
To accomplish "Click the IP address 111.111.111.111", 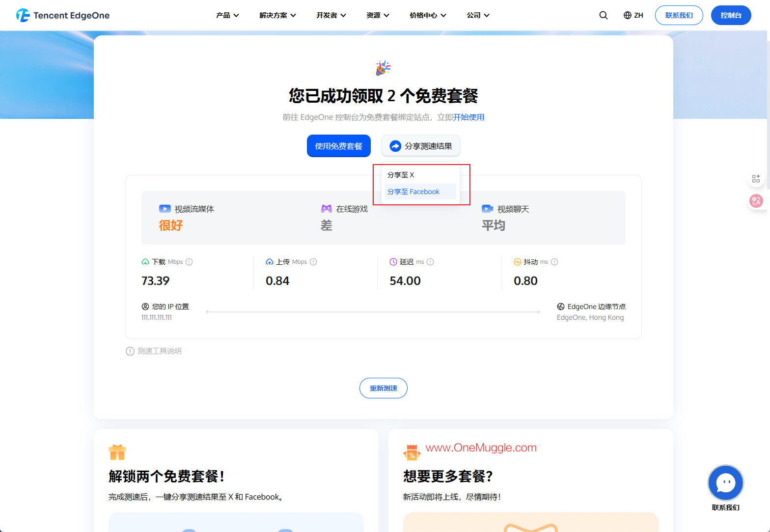I will tap(157, 317).
